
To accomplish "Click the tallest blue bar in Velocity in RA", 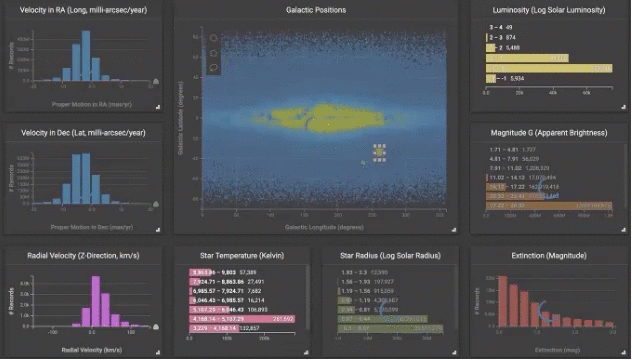I will (85, 56).
